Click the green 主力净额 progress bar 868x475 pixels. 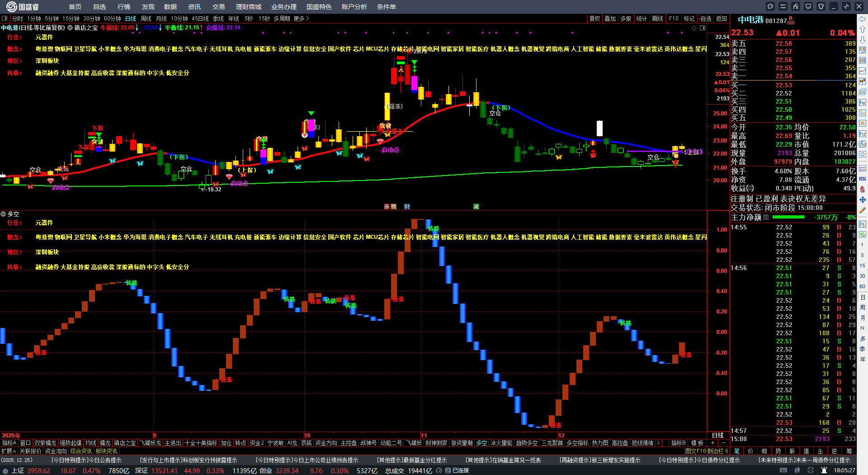(x=789, y=217)
